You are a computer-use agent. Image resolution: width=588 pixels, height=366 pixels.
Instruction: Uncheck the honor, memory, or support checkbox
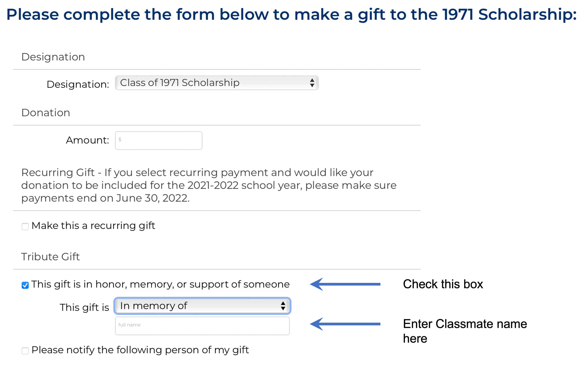click(x=25, y=285)
